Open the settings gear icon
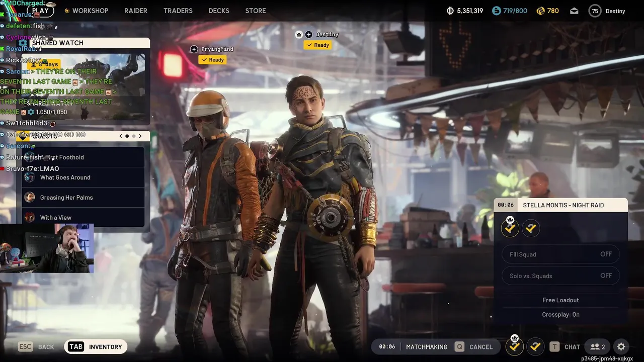This screenshot has width=644, height=362. point(621,346)
